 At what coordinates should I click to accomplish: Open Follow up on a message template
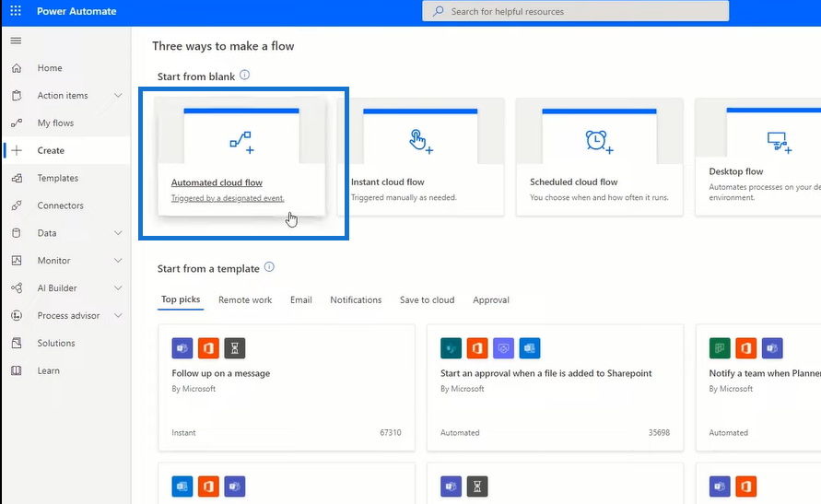click(221, 373)
